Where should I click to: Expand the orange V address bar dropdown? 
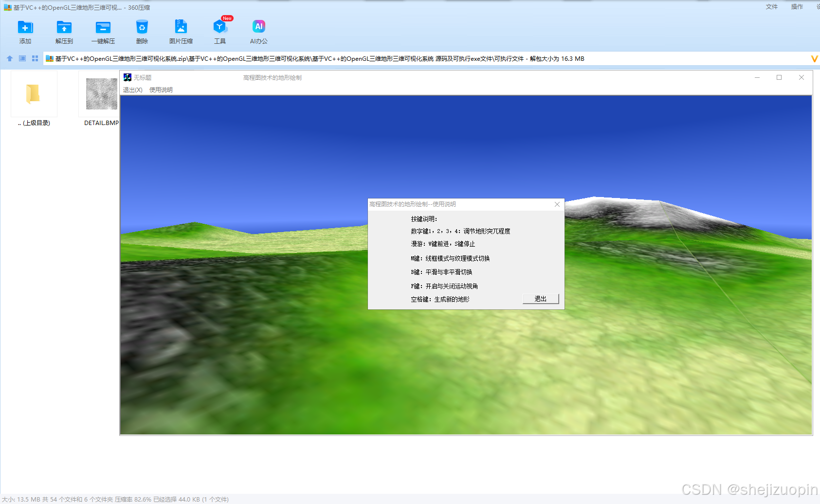tap(814, 58)
